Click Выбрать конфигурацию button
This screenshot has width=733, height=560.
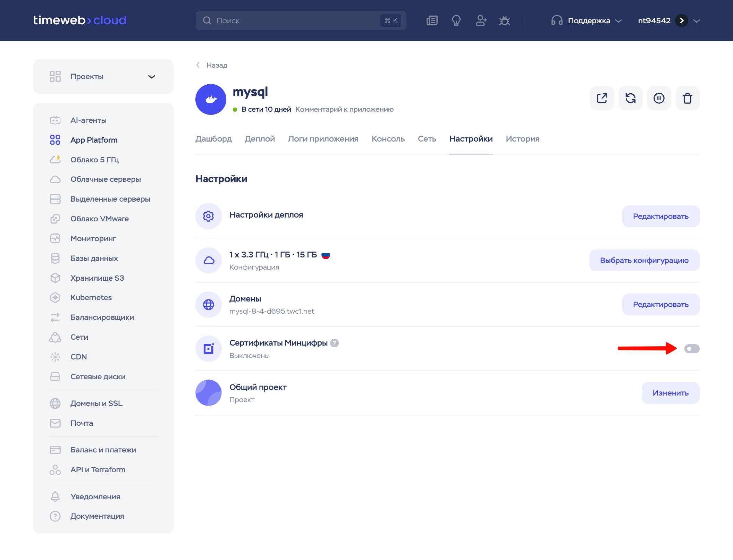[x=644, y=260]
